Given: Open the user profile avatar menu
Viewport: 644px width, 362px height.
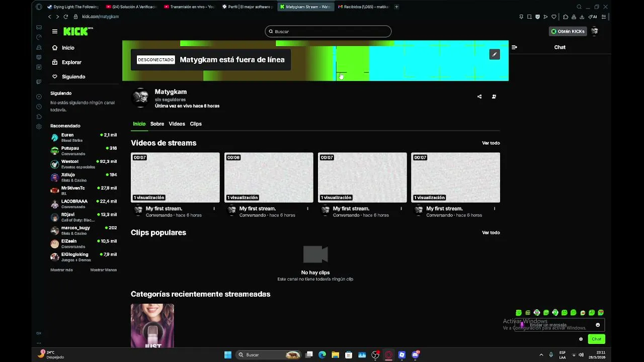Looking at the screenshot, I should [595, 31].
